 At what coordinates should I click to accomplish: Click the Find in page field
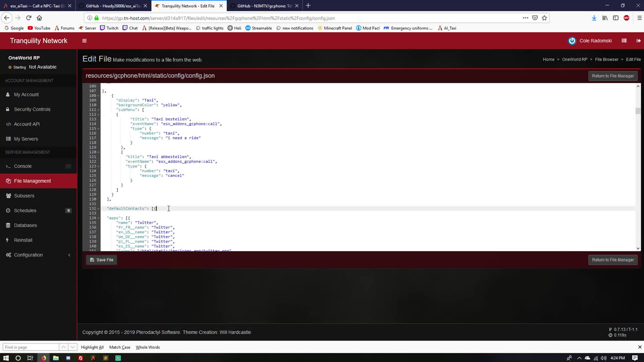[x=31, y=347]
